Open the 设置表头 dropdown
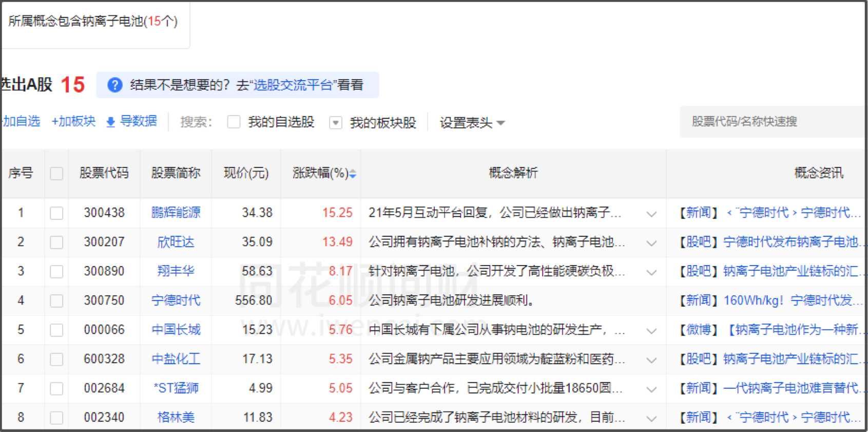The width and height of the screenshot is (868, 432). [472, 123]
